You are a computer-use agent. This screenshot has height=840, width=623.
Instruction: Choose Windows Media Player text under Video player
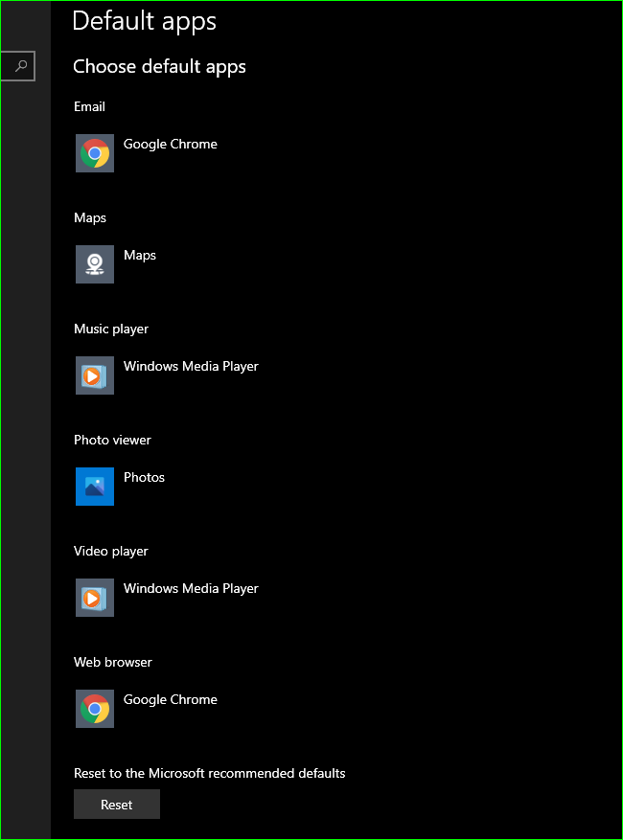click(191, 589)
